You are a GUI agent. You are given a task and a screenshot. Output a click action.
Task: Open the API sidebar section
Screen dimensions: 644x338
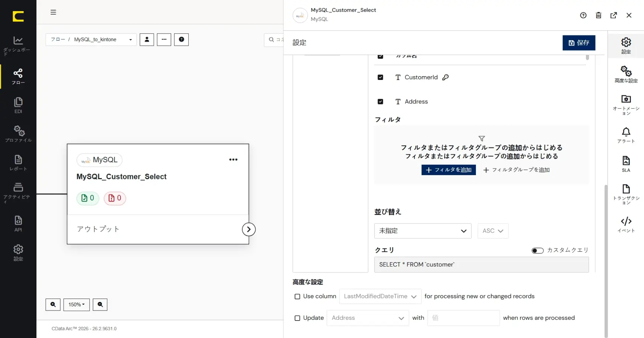pos(18,224)
